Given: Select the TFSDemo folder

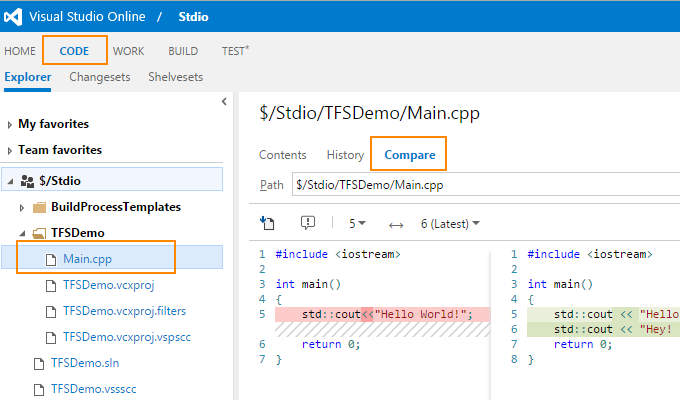Looking at the screenshot, I should [x=78, y=233].
